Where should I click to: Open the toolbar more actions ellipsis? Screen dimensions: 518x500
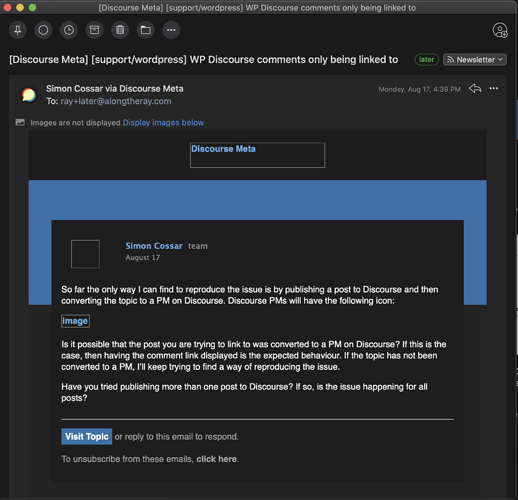tap(171, 30)
